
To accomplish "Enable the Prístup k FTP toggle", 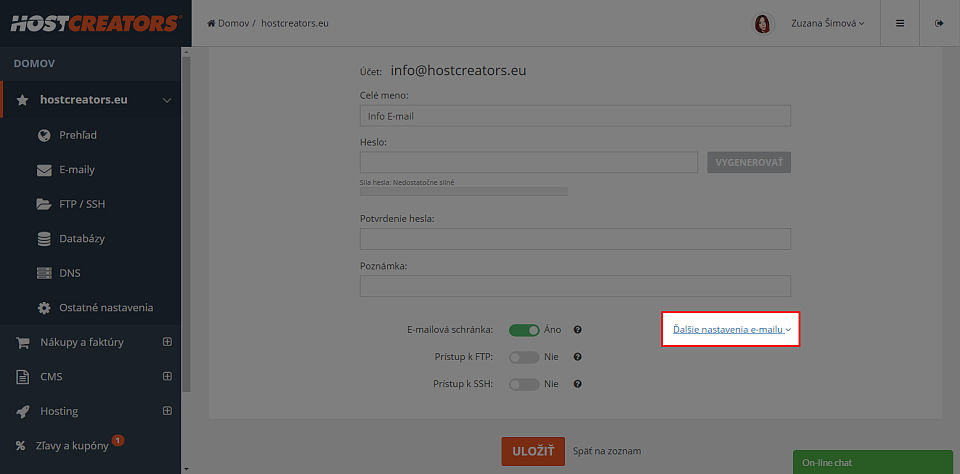I will click(524, 357).
